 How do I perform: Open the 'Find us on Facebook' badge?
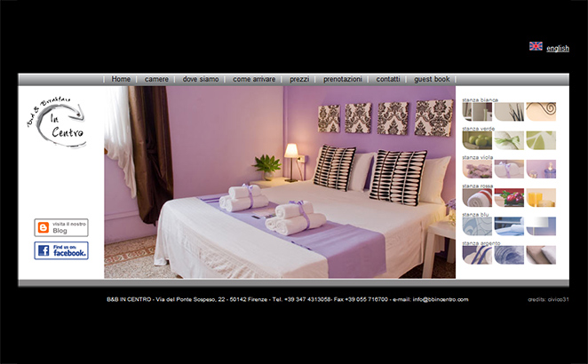point(61,250)
